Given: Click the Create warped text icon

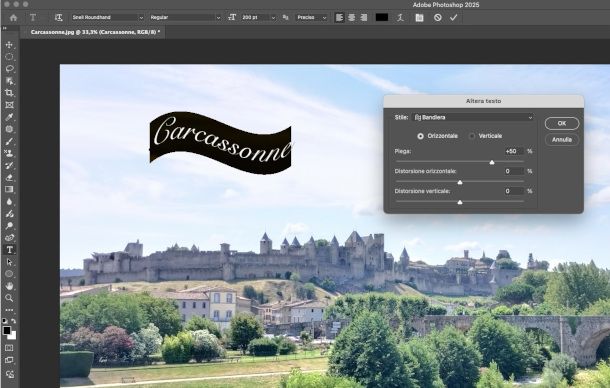Looking at the screenshot, I should (x=400, y=18).
